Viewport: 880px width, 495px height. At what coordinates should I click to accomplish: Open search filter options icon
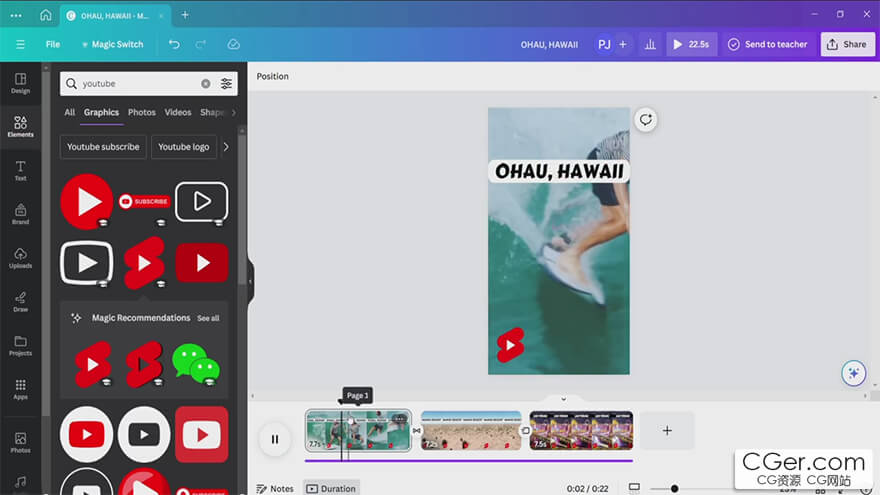[226, 84]
